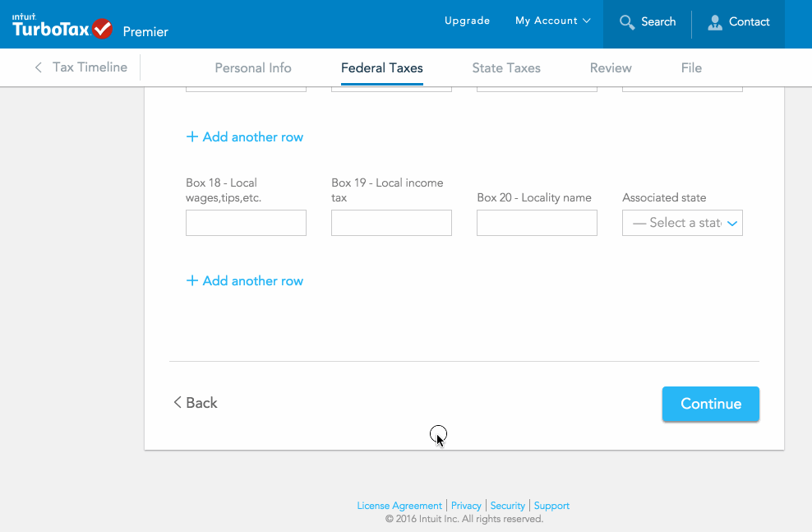Click the Box 18 local wages field

click(x=246, y=223)
